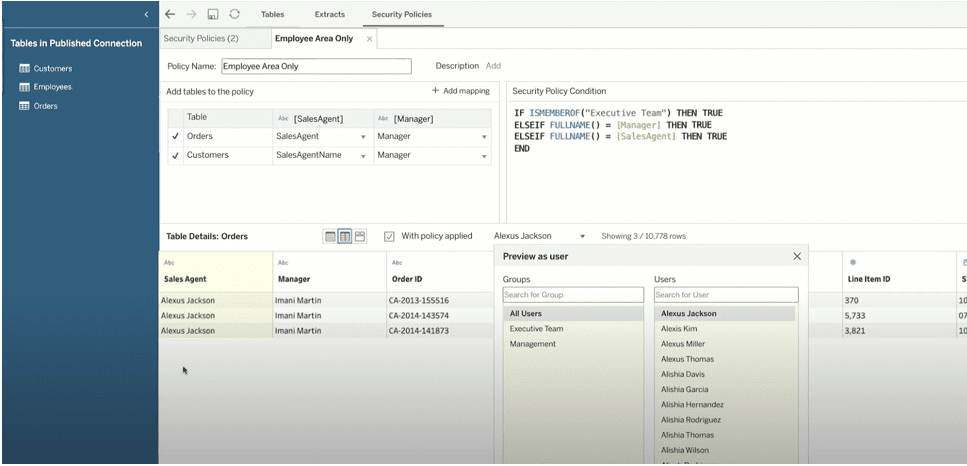This screenshot has width=967, height=466.
Task: Click the back arrow icon
Action: tap(170, 14)
